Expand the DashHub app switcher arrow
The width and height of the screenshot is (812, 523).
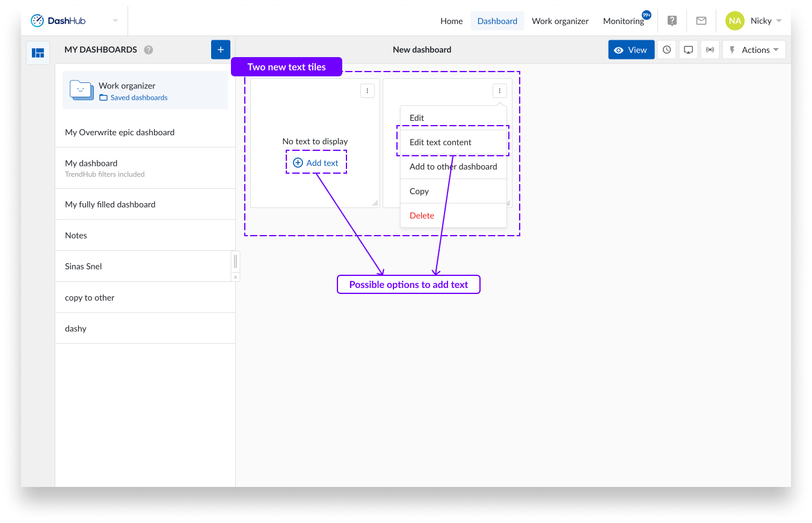115,20
